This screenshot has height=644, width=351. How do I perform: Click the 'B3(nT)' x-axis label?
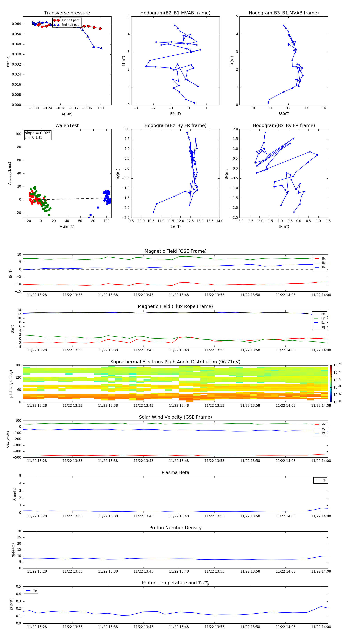coord(284,114)
